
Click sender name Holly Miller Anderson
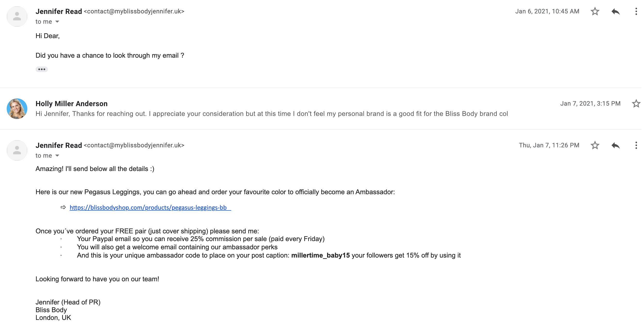71,104
